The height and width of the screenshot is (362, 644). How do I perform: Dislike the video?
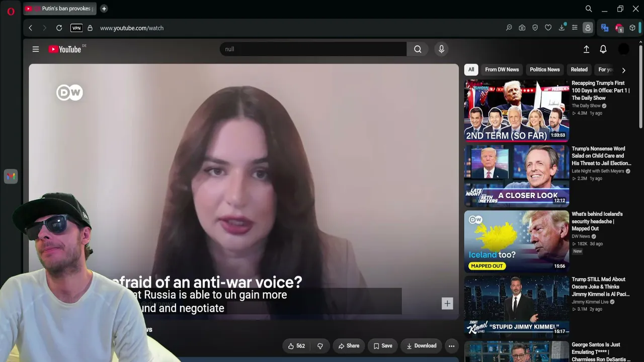320,346
